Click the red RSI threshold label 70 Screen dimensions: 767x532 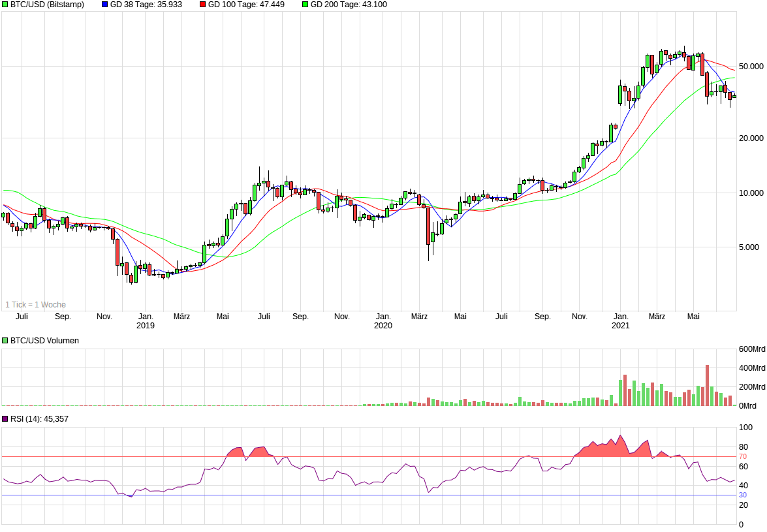743,456
